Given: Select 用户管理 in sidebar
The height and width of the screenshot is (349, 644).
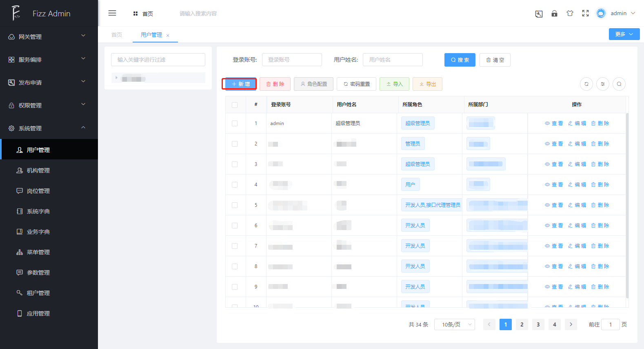Looking at the screenshot, I should click(x=49, y=150).
